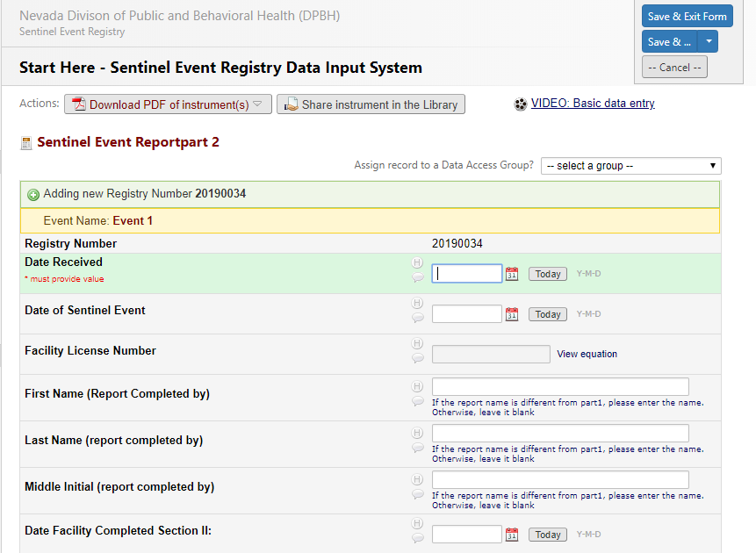Viewport: 756px width, 553px height.
Task: Click the Date of Sentinel Event input box
Action: click(x=466, y=314)
